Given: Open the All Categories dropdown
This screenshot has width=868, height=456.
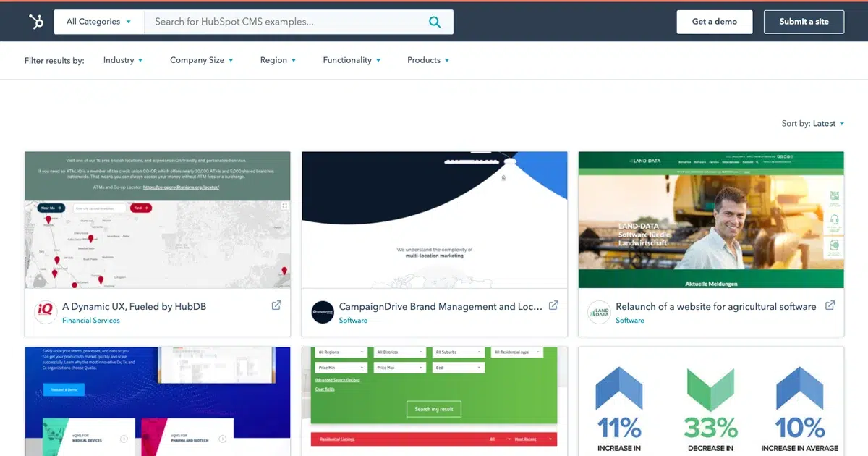Looking at the screenshot, I should tap(99, 22).
